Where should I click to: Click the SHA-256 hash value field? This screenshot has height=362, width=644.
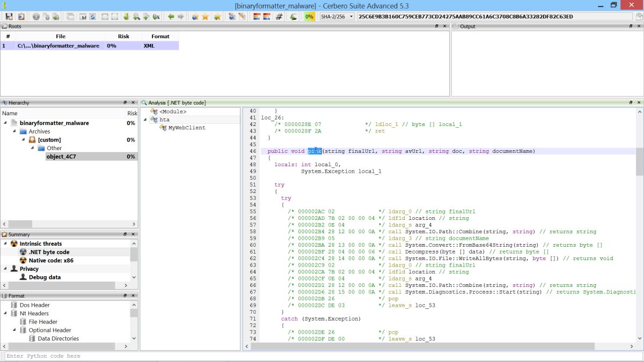[x=494, y=17]
